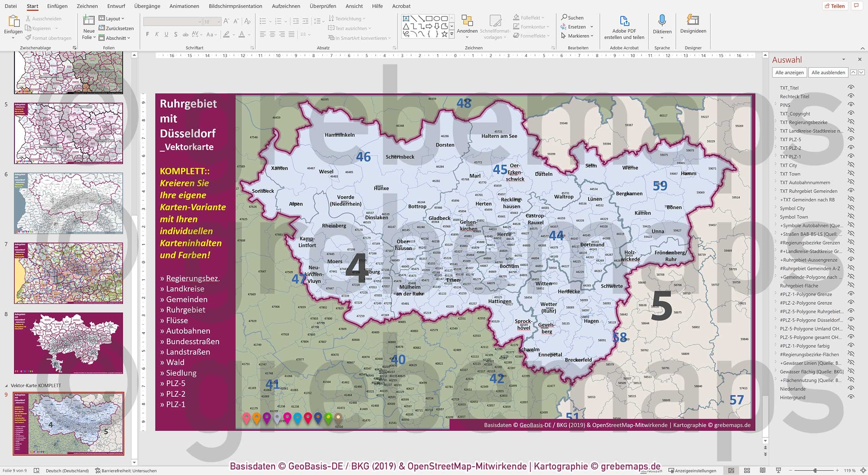Click the Teilen button
This screenshot has height=475, width=868.
pos(835,6)
